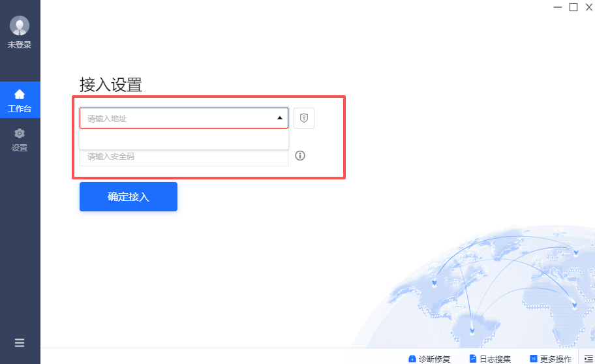The image size is (595, 364).
Task: Open 日志搜集 in the bottom bar
Action: coord(490,359)
